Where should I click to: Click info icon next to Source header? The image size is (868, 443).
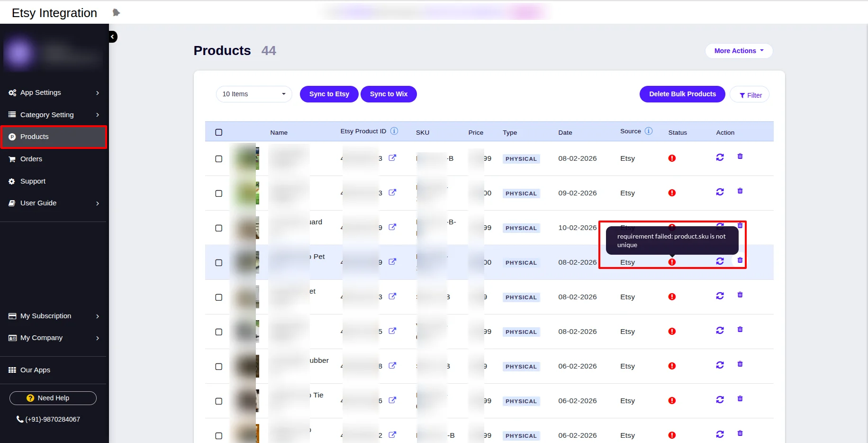coord(649,131)
